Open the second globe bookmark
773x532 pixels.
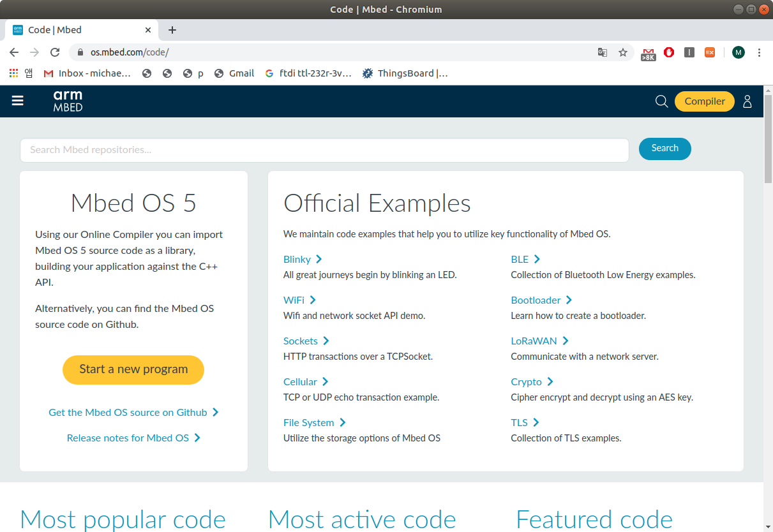tap(167, 73)
